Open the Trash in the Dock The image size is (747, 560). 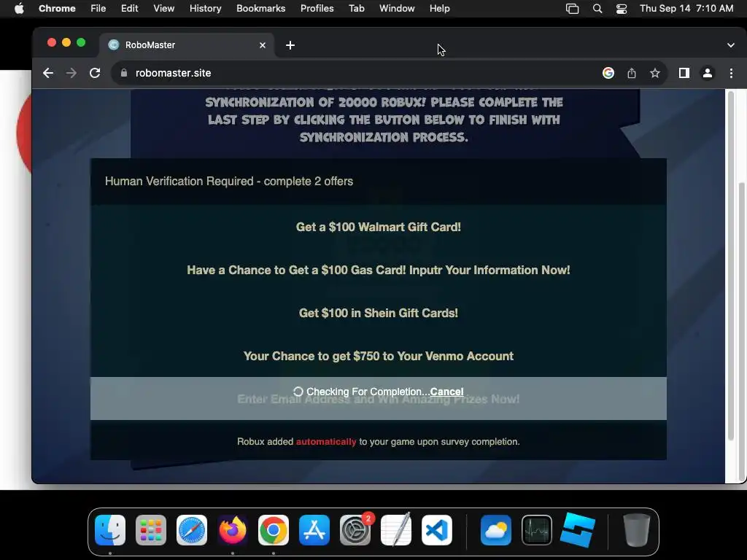(x=636, y=531)
